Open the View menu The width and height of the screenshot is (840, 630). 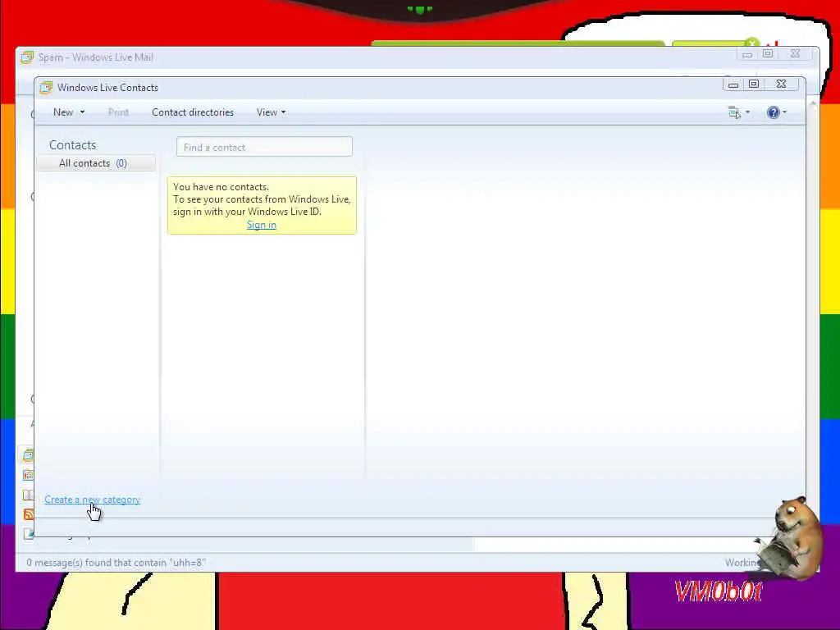[x=267, y=112]
